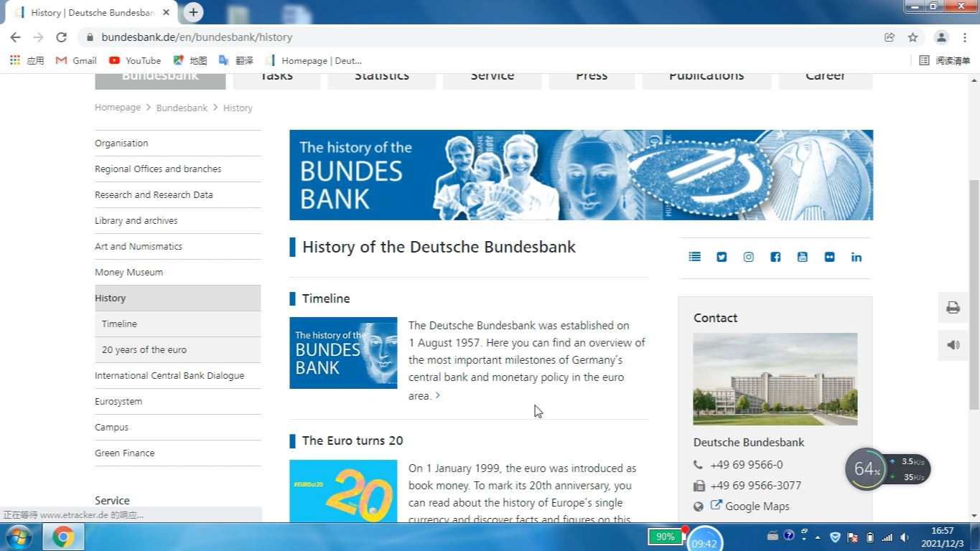Screen dimensions: 980x551
Task: Reload the page with refresh icon
Action: (x=62, y=37)
